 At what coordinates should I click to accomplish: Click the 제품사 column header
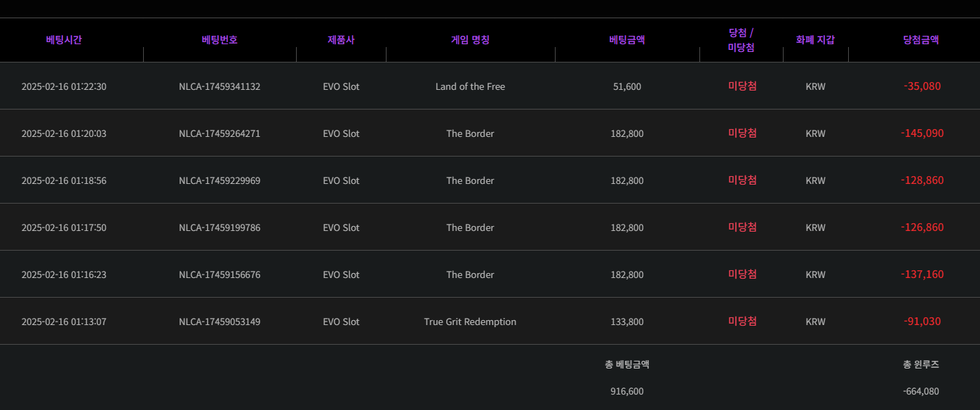point(341,40)
